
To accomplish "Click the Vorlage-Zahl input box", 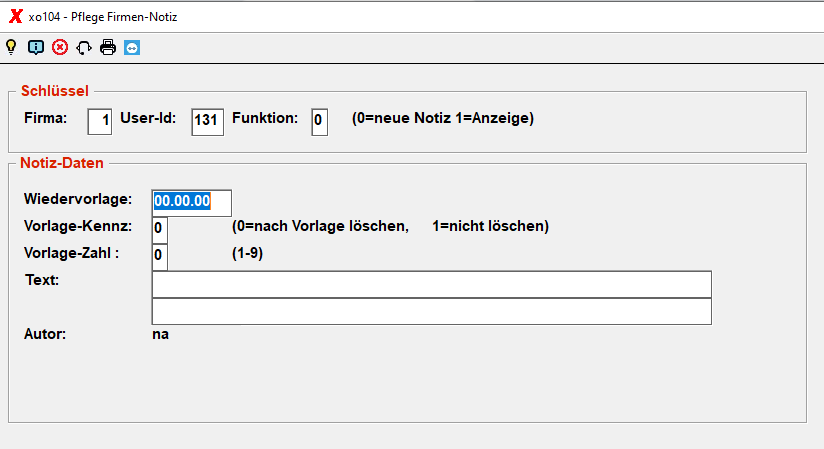I will pyautogui.click(x=160, y=257).
